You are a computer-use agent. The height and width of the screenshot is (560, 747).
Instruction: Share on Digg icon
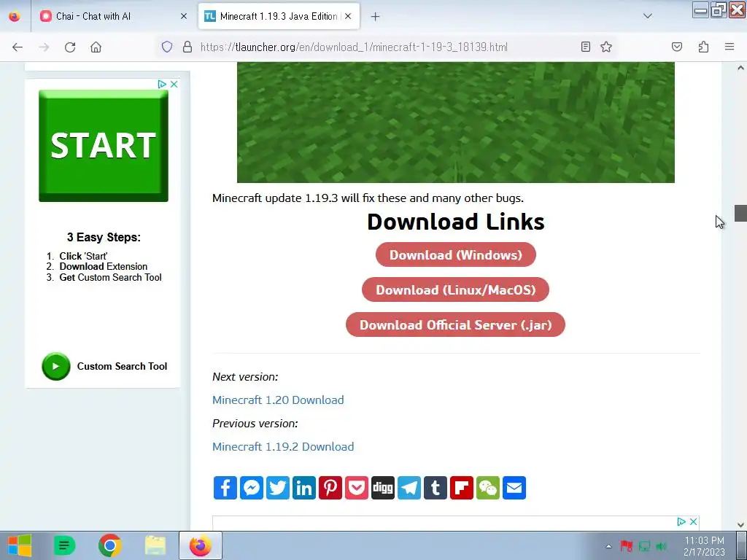tap(383, 488)
